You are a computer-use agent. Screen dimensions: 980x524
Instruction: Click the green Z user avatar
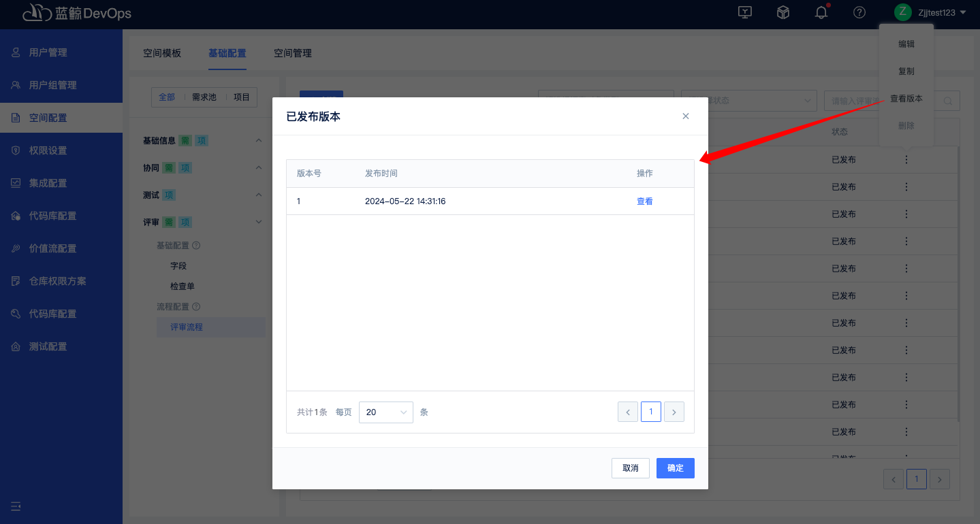coord(903,12)
